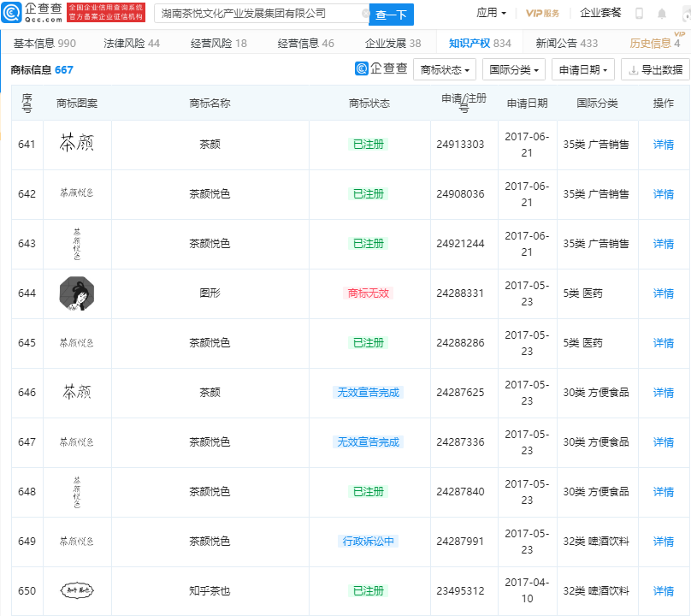Image resolution: width=691 pixels, height=616 pixels.
Task: View 茶颜 trademark image in row 641
Action: coord(77,144)
